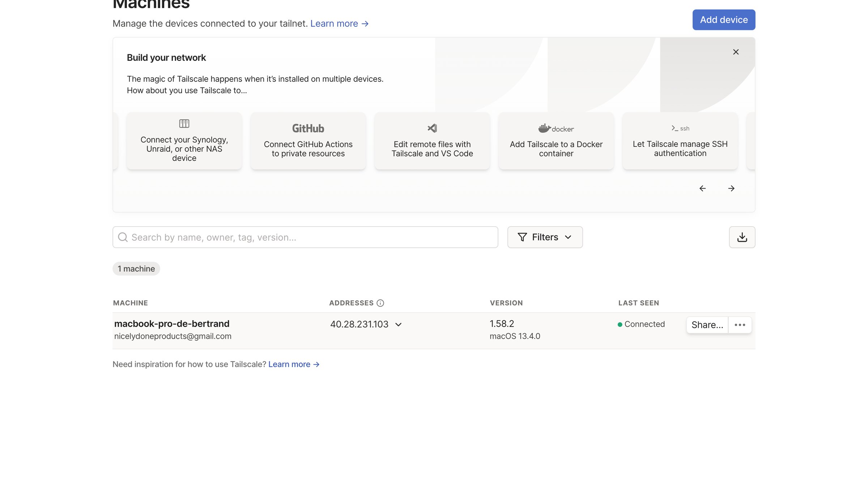This screenshot has height=480, width=868.
Task: Click the Docker whale logo
Action: [x=556, y=128]
